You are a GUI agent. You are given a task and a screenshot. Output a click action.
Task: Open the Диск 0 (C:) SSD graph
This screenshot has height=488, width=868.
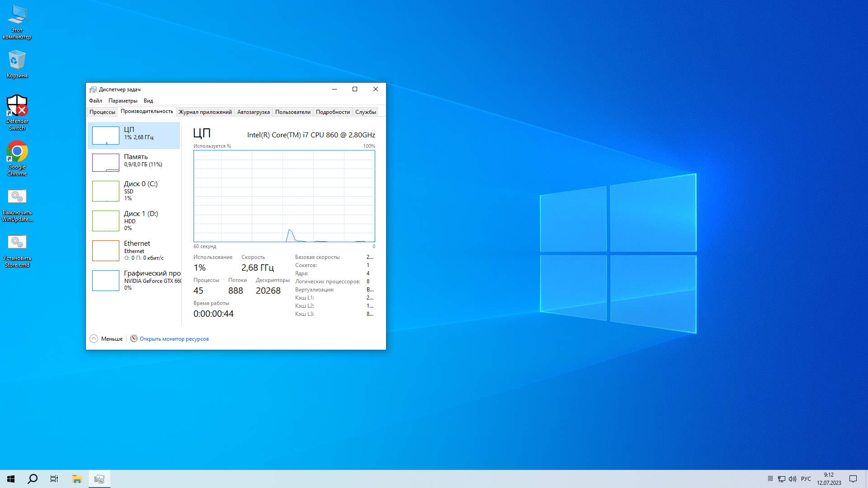tap(106, 191)
